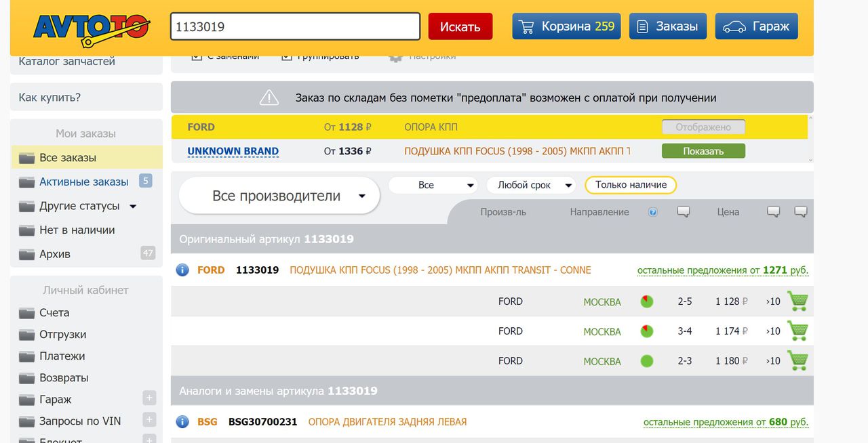Click the Произв-ль column header
This screenshot has width=868, height=443.
tap(503, 212)
